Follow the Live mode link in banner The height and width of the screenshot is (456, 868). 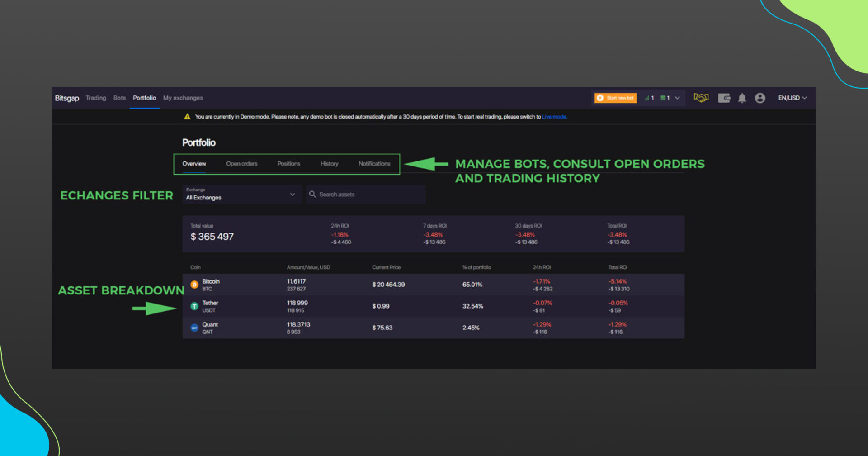pos(554,116)
